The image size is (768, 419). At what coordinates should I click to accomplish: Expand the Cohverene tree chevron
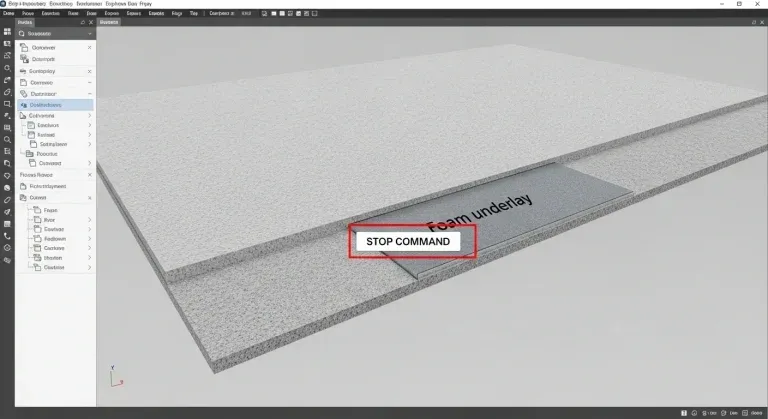click(x=90, y=116)
